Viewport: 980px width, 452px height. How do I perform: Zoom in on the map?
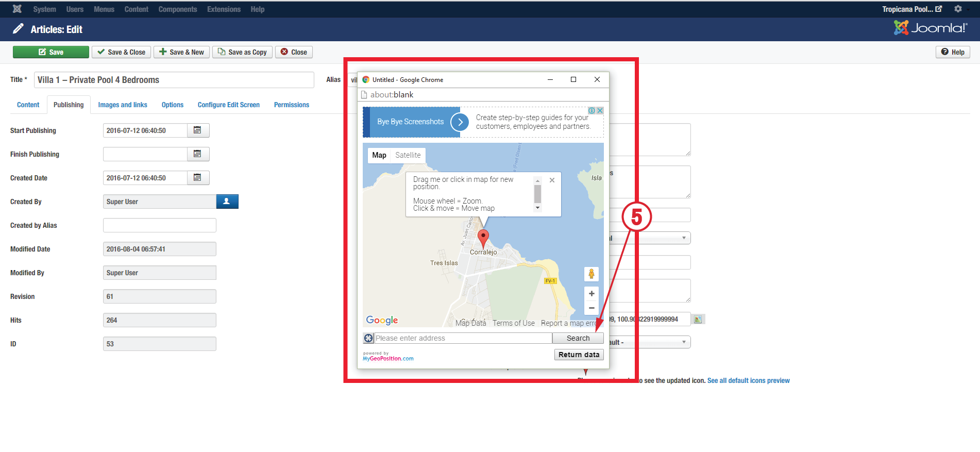[592, 294]
